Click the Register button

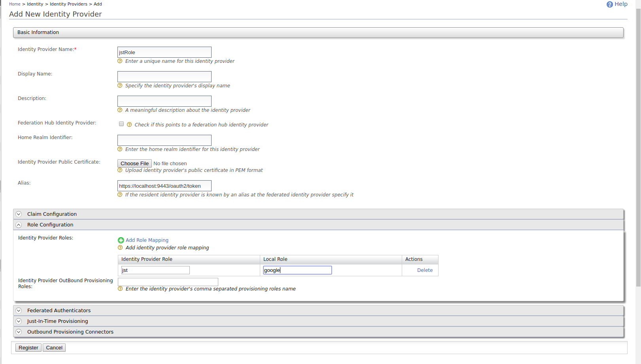[x=28, y=348]
